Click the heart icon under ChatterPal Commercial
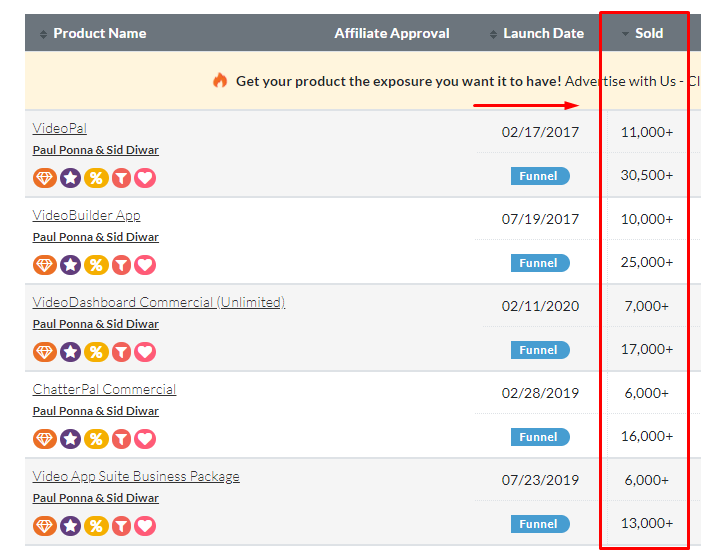The image size is (701, 558). click(145, 439)
